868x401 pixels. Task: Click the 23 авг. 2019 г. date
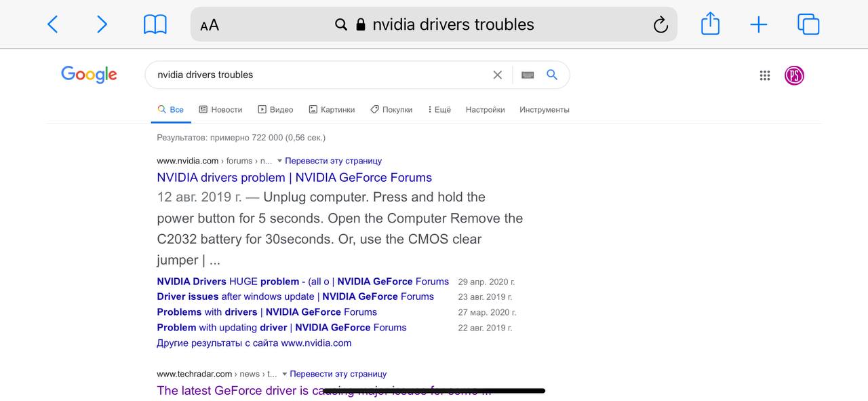tap(485, 297)
